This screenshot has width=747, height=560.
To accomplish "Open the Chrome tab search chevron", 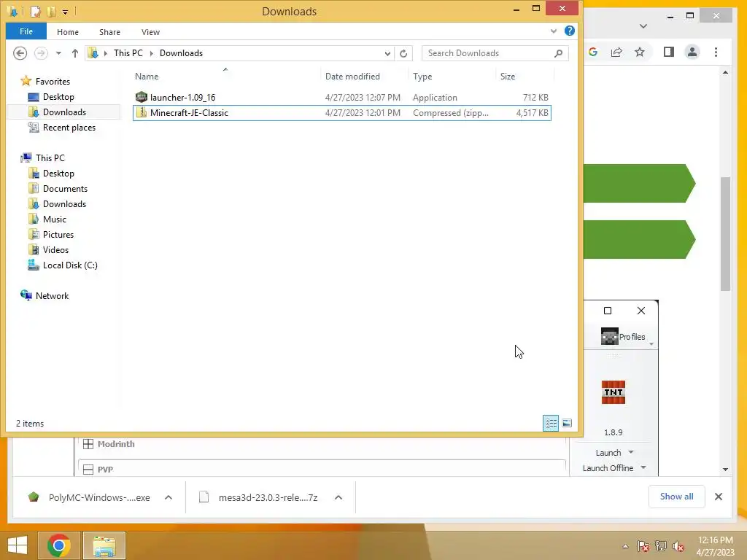I will (x=643, y=26).
